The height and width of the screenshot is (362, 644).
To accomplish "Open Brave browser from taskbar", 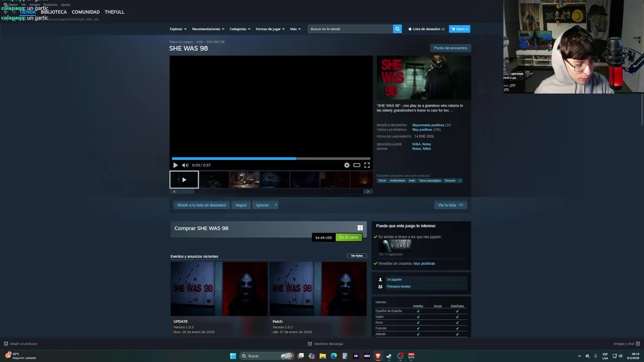I will pyautogui.click(x=378, y=356).
